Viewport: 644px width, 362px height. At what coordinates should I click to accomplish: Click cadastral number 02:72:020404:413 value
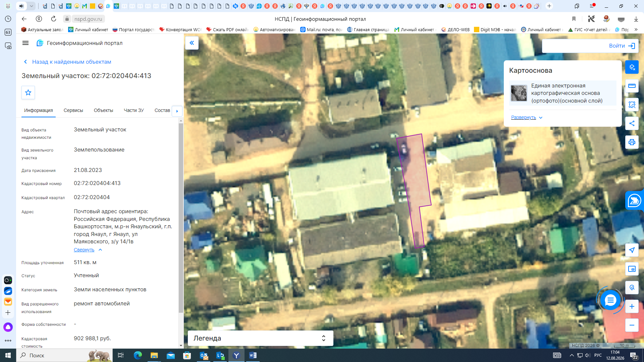[97, 183]
